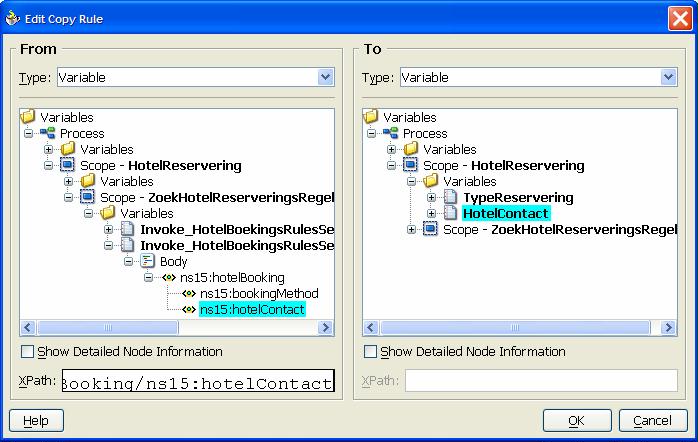This screenshot has width=698, height=442.
Task: Click the ns15:hotelContact element icon
Action: pos(189,310)
